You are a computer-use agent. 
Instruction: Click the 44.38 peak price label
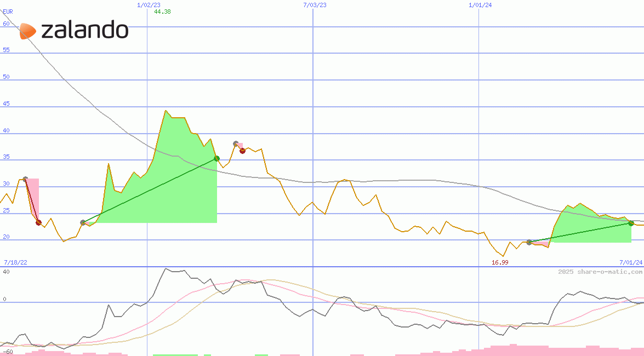point(162,12)
